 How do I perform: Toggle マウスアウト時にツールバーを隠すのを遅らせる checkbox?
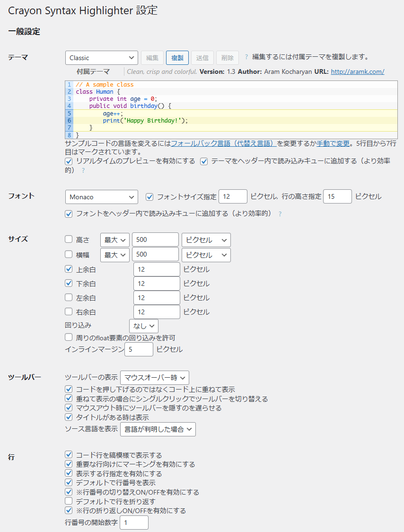click(69, 408)
